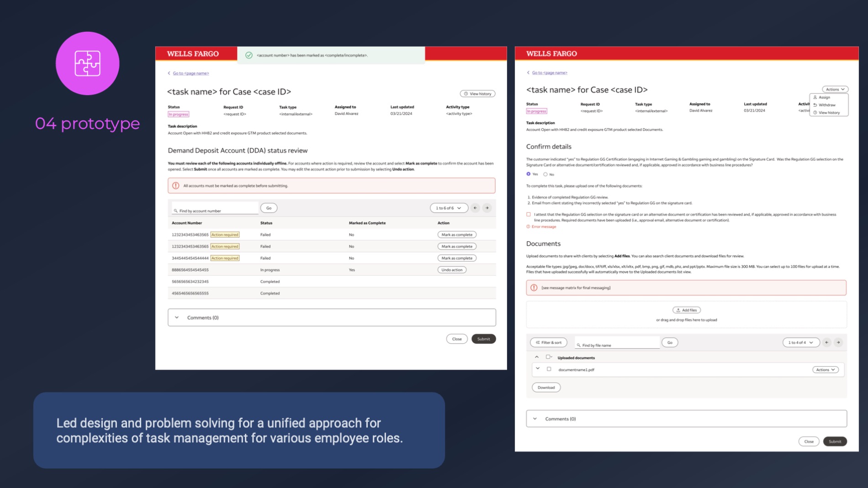868x488 pixels.
Task: Click magnifier icon in account number search
Action: click(175, 211)
